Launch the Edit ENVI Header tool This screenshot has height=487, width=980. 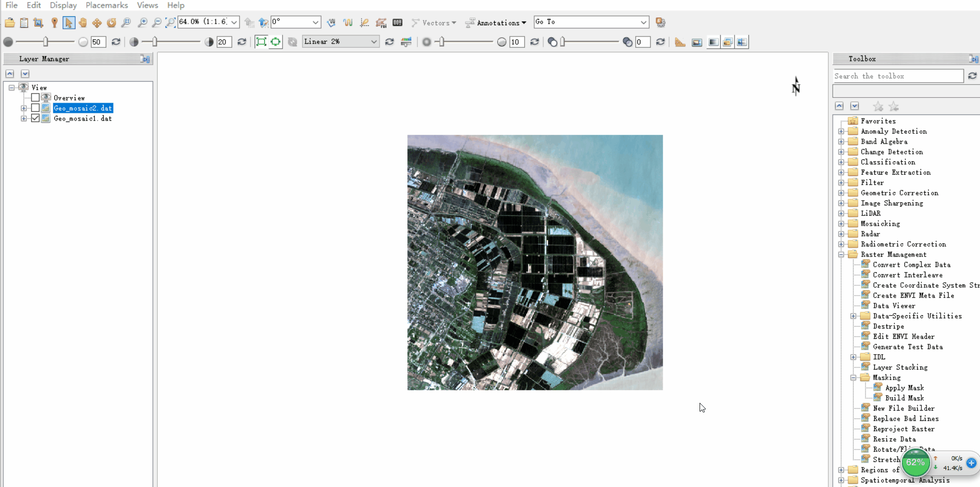click(x=903, y=337)
